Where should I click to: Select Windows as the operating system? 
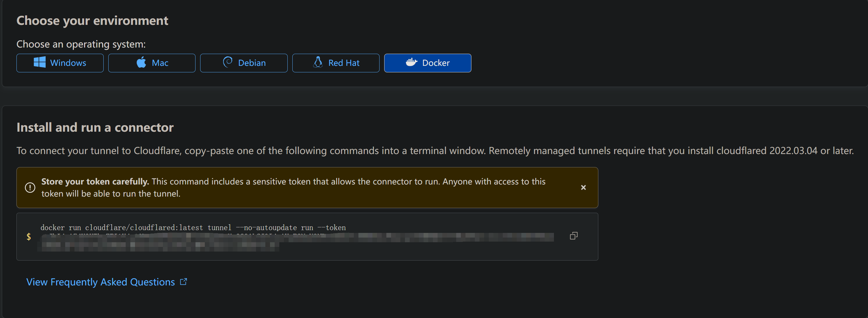point(60,63)
